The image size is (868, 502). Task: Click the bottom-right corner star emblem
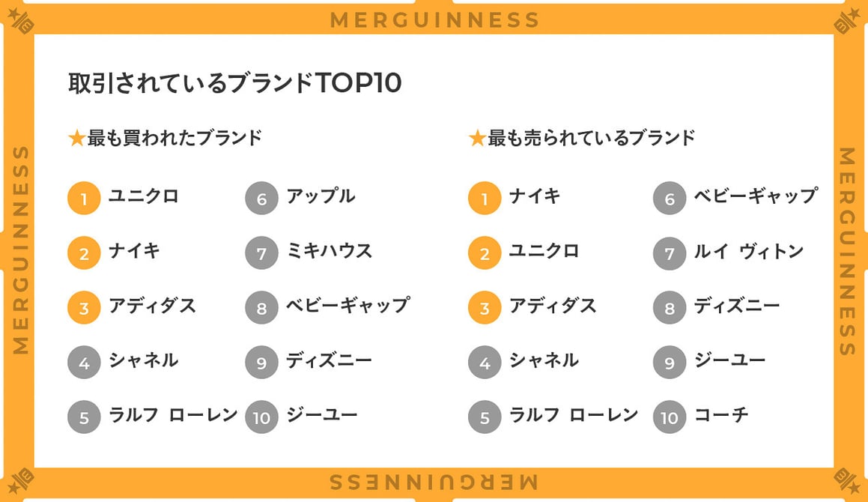[846, 481]
